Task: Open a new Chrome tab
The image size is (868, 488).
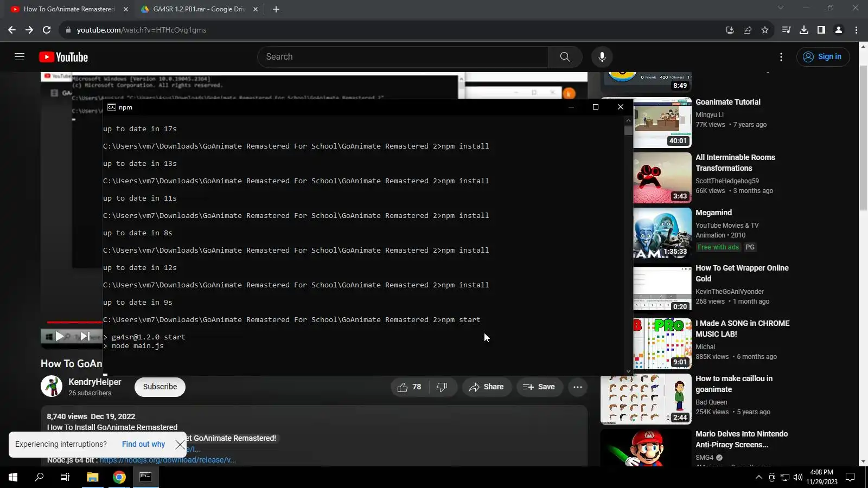Action: pos(276,9)
